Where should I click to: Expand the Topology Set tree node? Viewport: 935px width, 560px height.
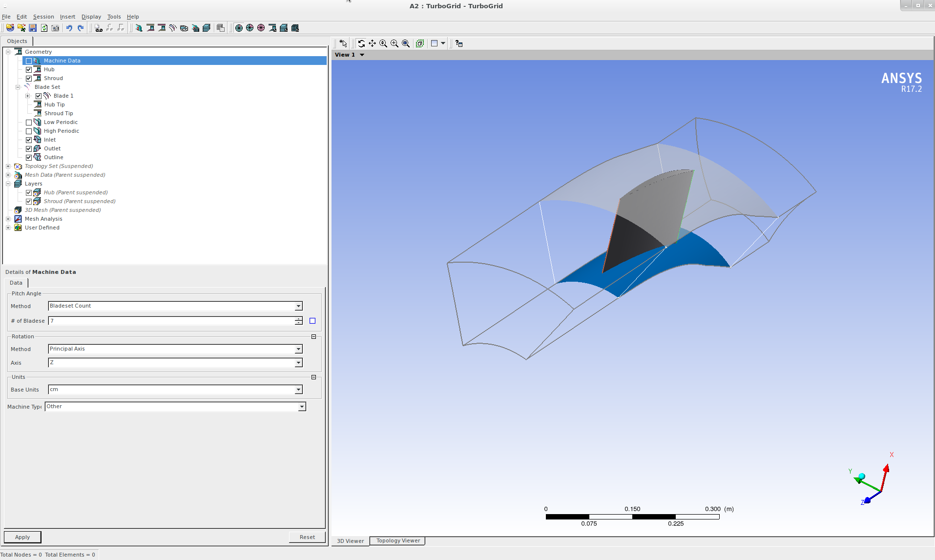8,166
